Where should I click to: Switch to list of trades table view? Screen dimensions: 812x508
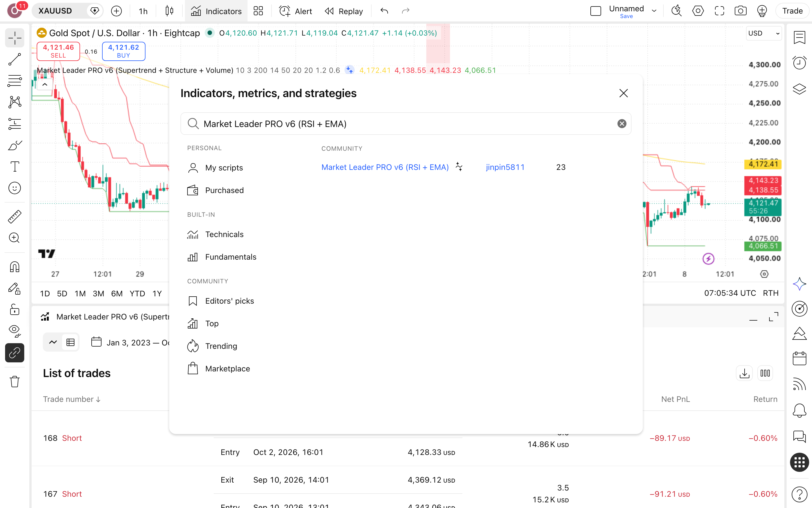[x=70, y=342]
